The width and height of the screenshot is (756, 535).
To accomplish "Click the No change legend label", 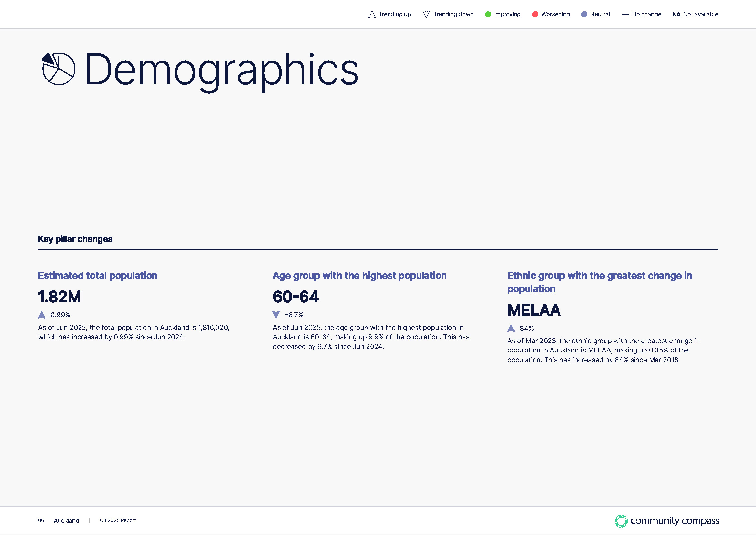I will 646,14.
